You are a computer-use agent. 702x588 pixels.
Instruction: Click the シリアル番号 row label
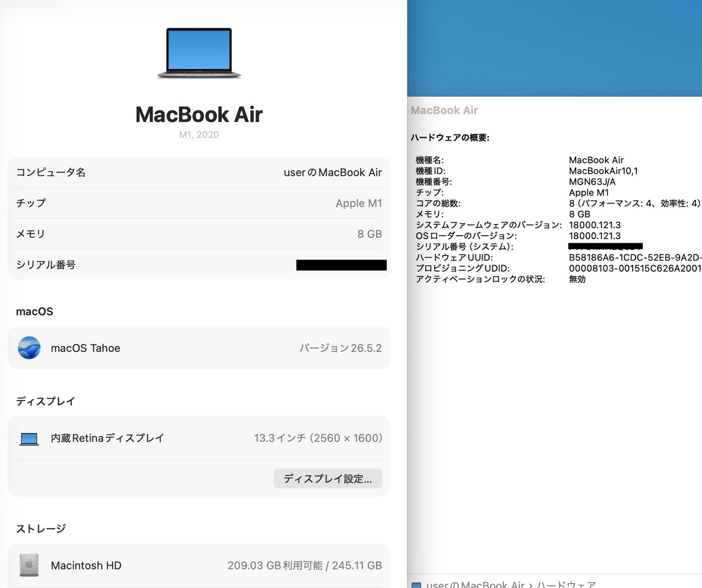pos(46,265)
